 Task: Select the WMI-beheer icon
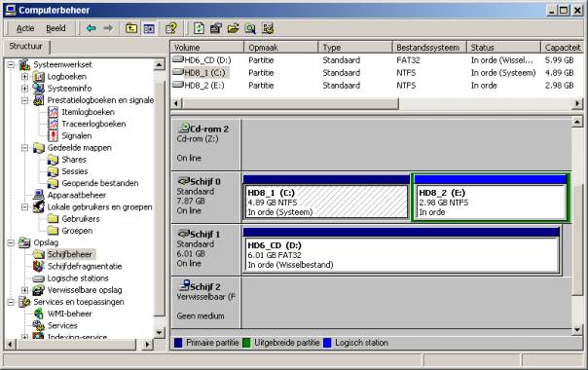coord(39,314)
